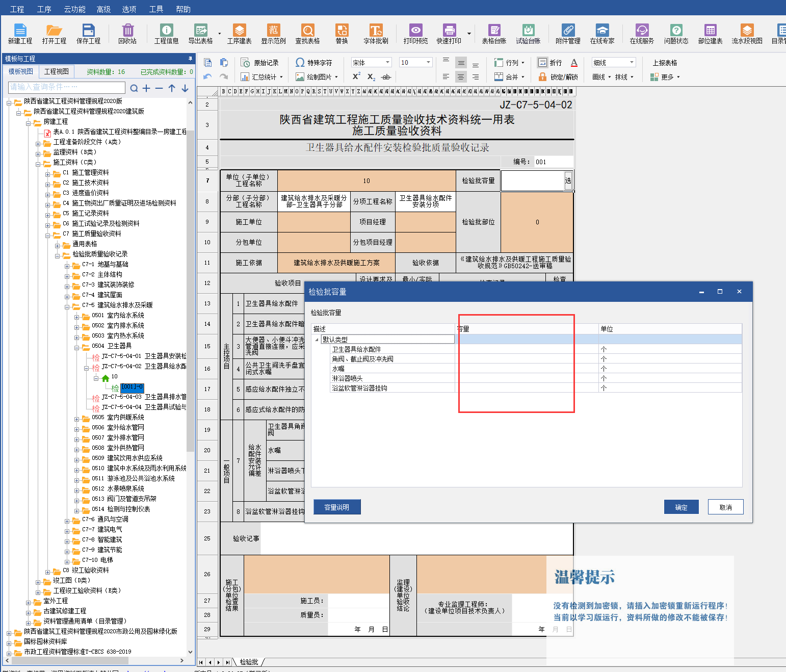
Task: Open 字体批刷 font brush tool
Action: [376, 34]
